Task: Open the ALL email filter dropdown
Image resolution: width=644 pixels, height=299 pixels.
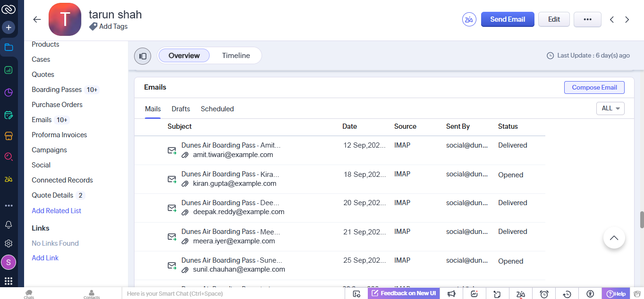Action: point(610,108)
